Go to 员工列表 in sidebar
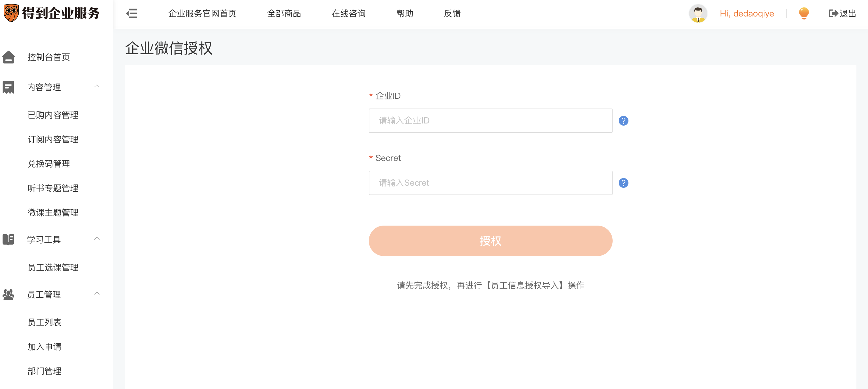This screenshot has height=389, width=868. [44, 322]
